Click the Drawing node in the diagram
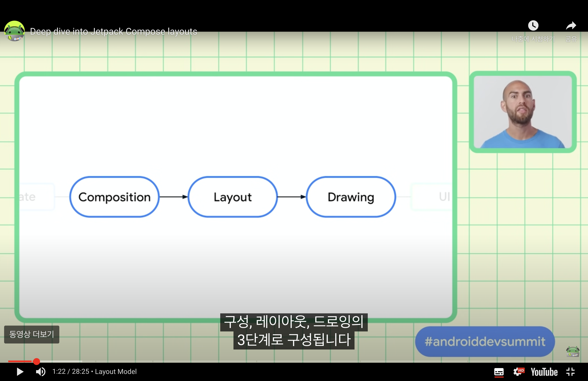Screen dimensions: 588x381 tap(351, 197)
